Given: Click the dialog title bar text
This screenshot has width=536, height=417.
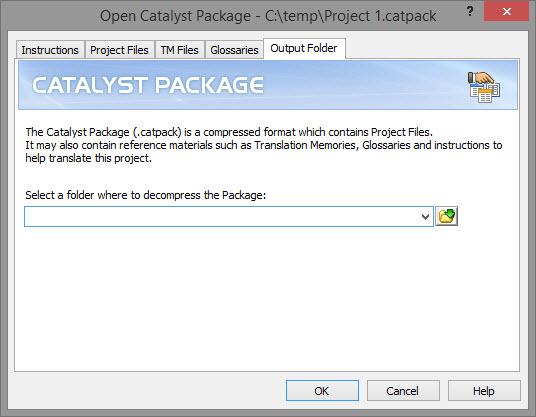Looking at the screenshot, I should (268, 16).
